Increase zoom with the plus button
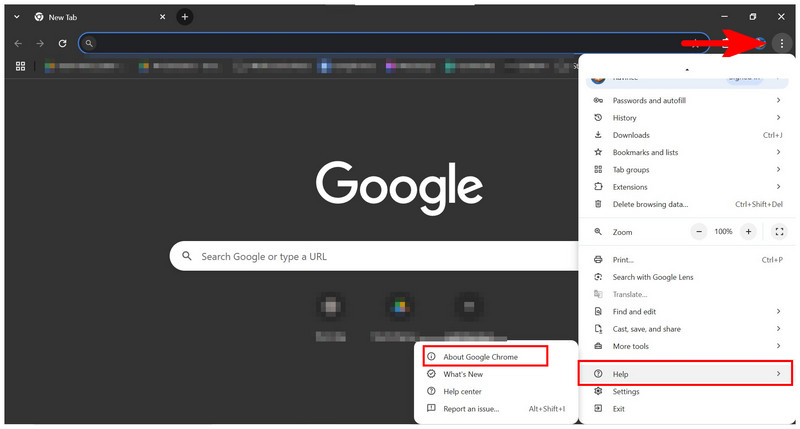The height and width of the screenshot is (429, 800). point(750,231)
